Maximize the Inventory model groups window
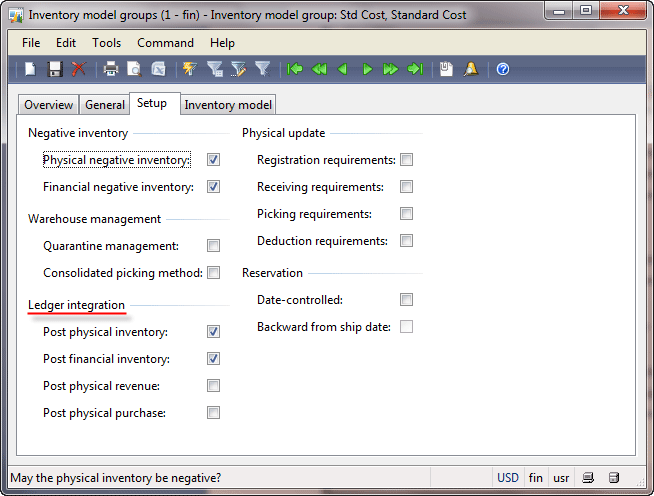Image resolution: width=654 pixels, height=496 pixels. coord(586,11)
